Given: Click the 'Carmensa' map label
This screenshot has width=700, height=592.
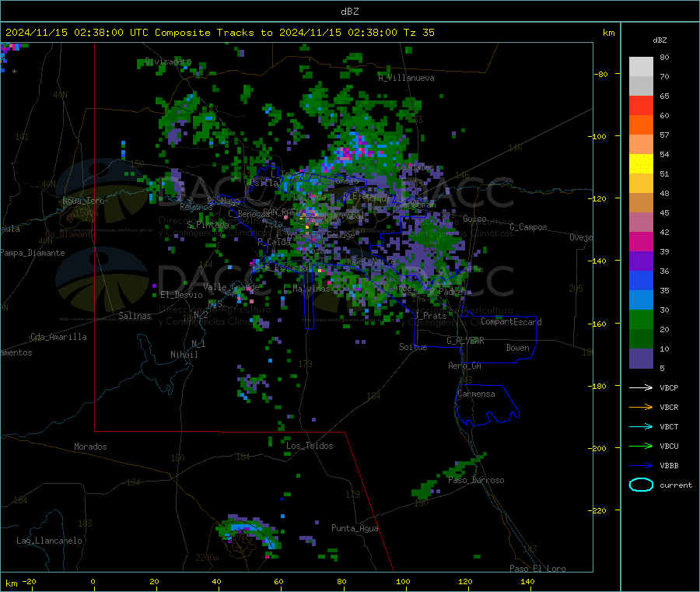Looking at the screenshot, I should tap(476, 394).
